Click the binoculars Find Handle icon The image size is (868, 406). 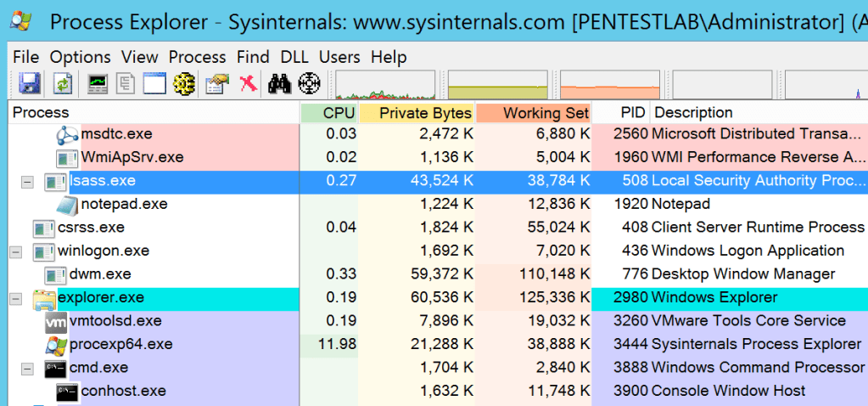point(279,83)
